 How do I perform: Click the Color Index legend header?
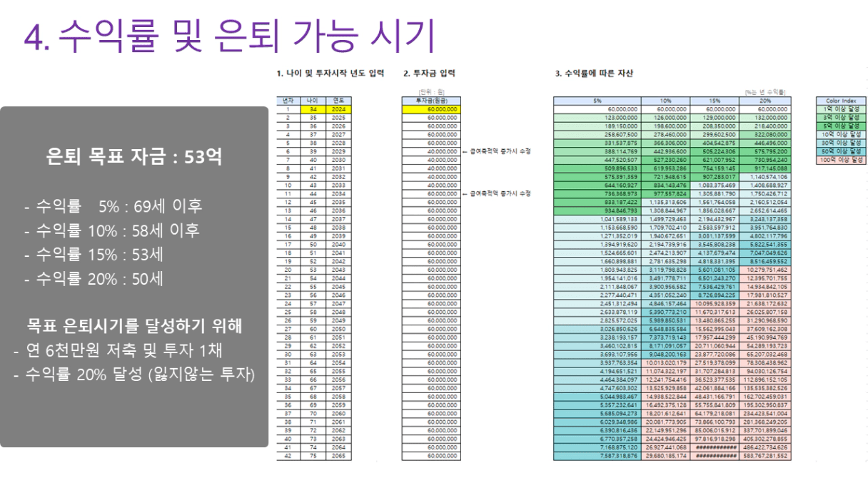840,101
